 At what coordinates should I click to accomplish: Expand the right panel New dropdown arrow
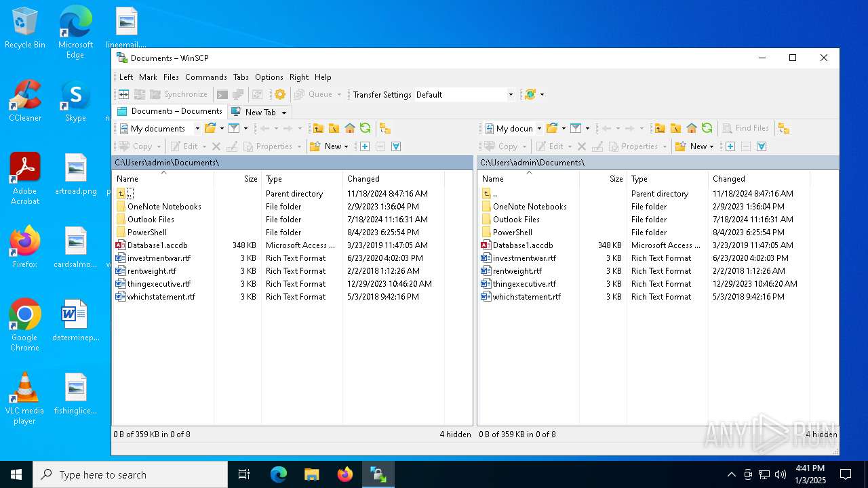711,146
